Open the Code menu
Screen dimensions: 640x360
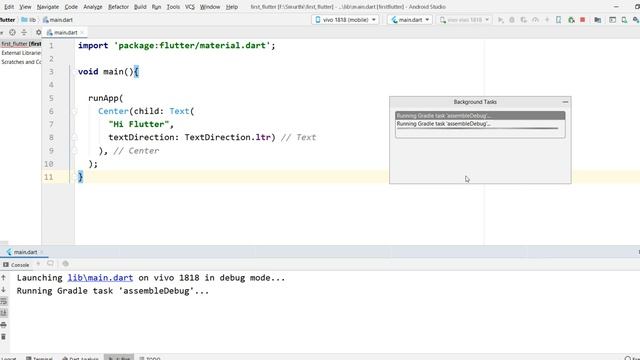pyautogui.click(x=71, y=7)
